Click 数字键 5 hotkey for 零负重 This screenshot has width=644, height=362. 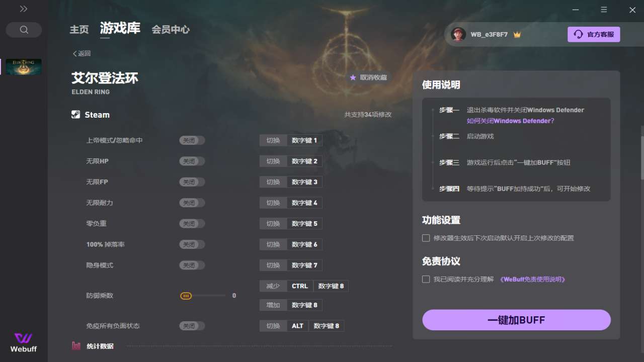click(304, 223)
